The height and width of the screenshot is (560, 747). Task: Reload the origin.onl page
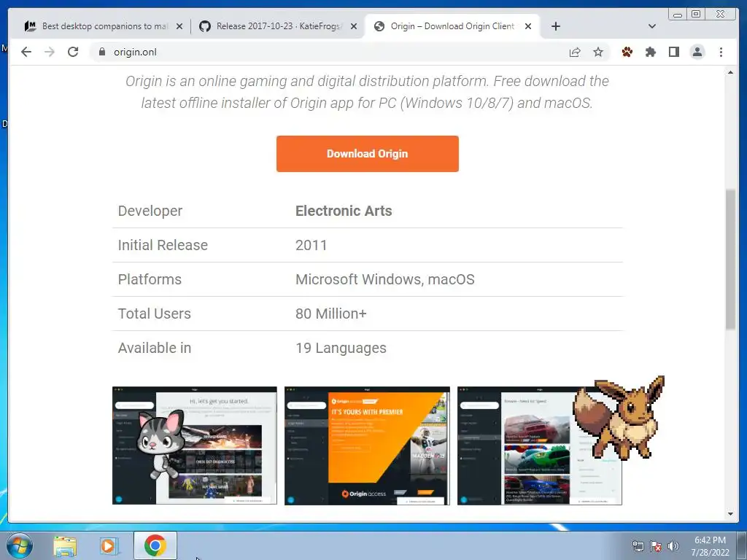click(x=73, y=52)
